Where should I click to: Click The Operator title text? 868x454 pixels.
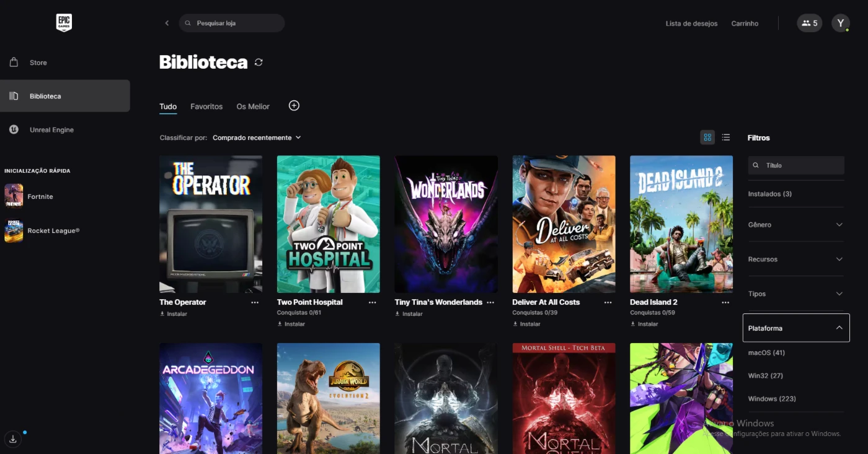click(x=183, y=302)
